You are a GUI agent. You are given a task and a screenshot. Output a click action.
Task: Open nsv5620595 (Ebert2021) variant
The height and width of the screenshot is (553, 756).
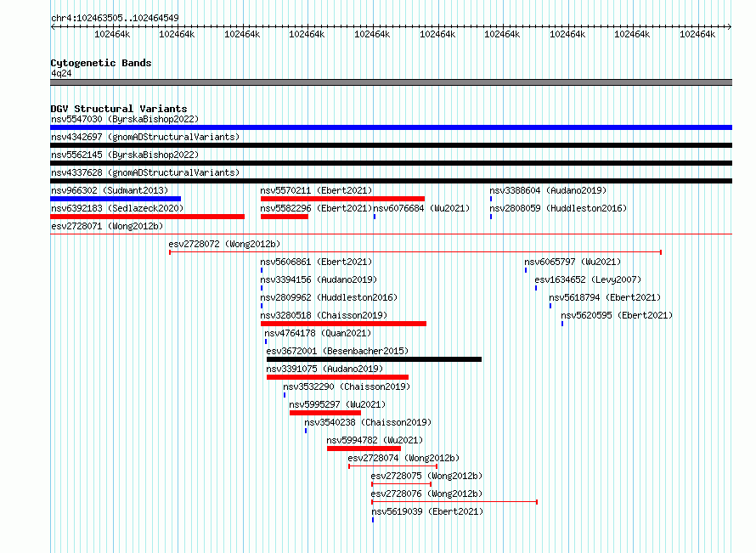click(x=617, y=315)
